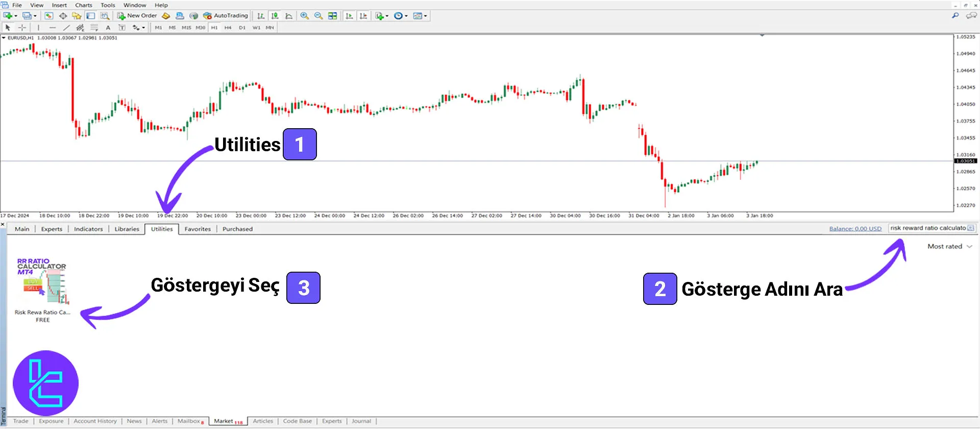Tile chart windows icon
Viewport: 980px width, 429px height.
[x=332, y=16]
